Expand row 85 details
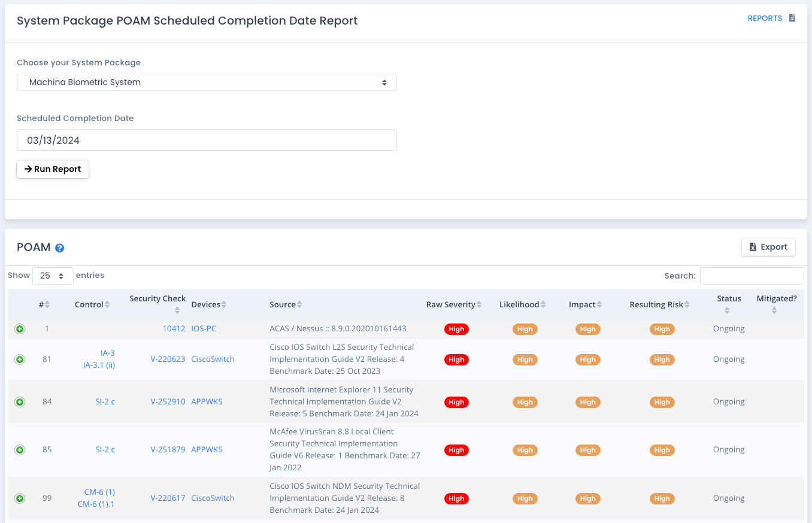The width and height of the screenshot is (812, 523). [20, 450]
